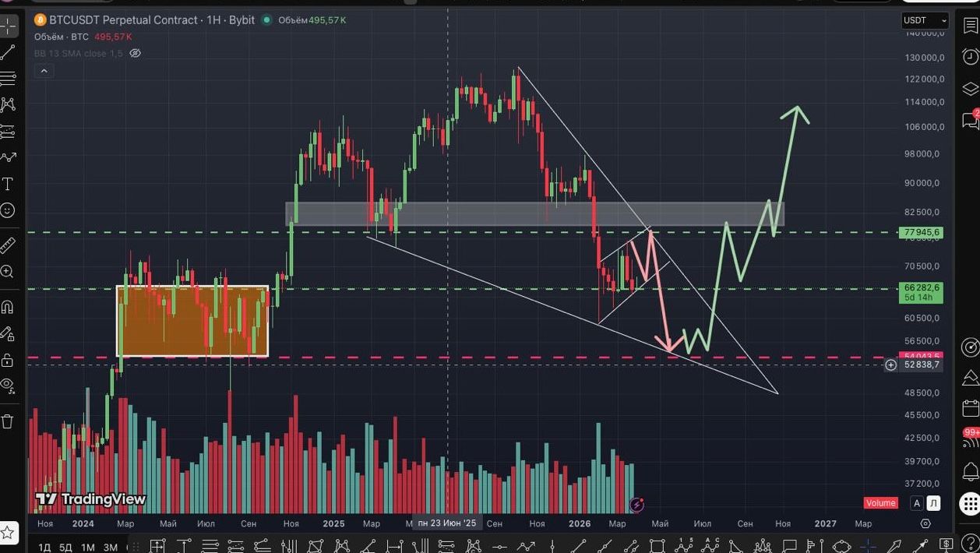
Task: Open the alerts clock icon
Action: pos(970,56)
